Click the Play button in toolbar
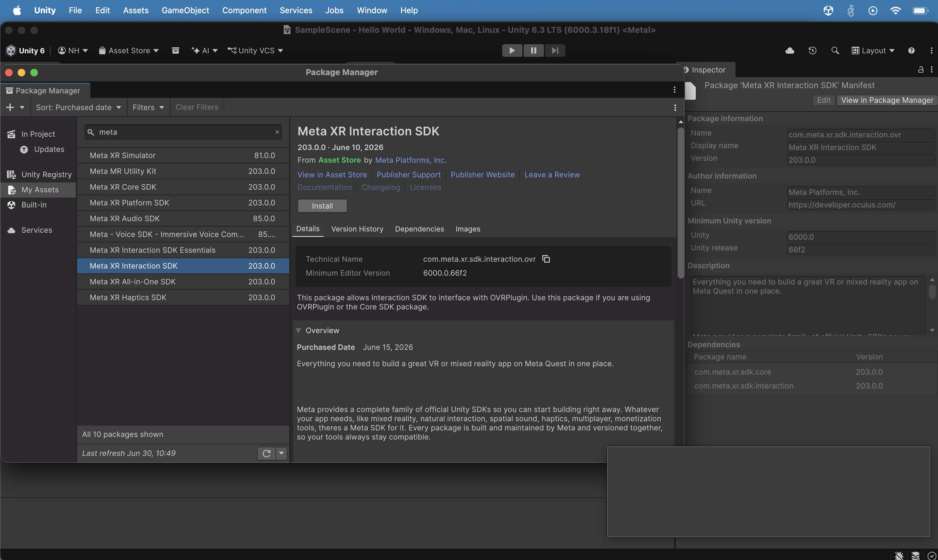938x560 pixels. 512,51
